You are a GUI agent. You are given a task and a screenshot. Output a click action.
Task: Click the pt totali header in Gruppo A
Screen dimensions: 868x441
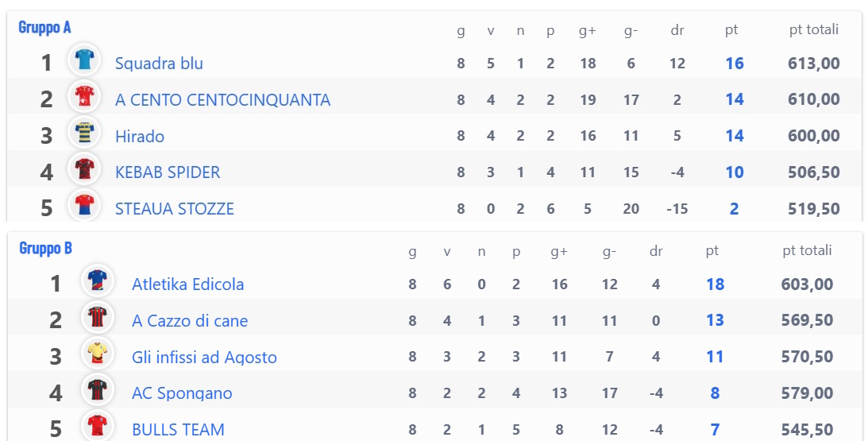814,29
